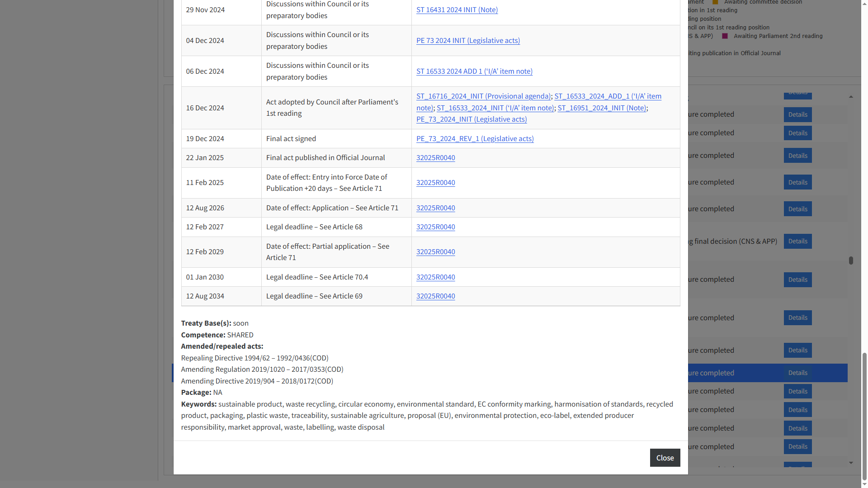
Task: Open the 04 Dec 2024 PE 73 2024 INIT link
Action: [x=468, y=41]
